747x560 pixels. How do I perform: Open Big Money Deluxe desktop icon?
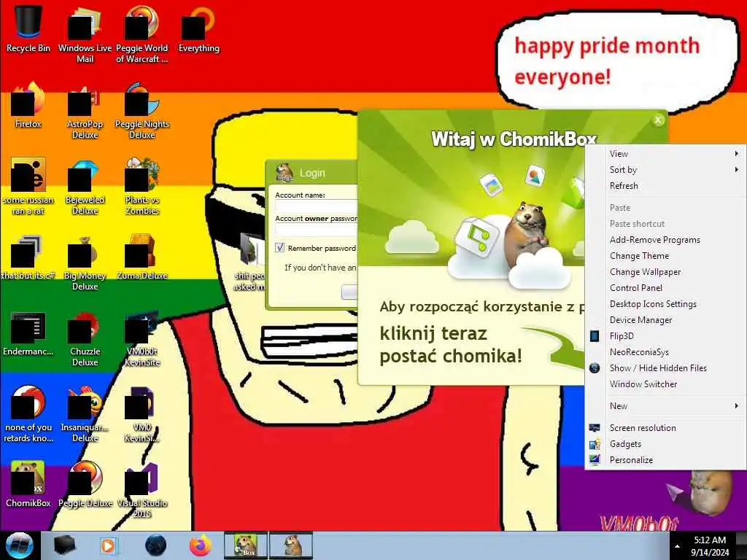(x=85, y=262)
